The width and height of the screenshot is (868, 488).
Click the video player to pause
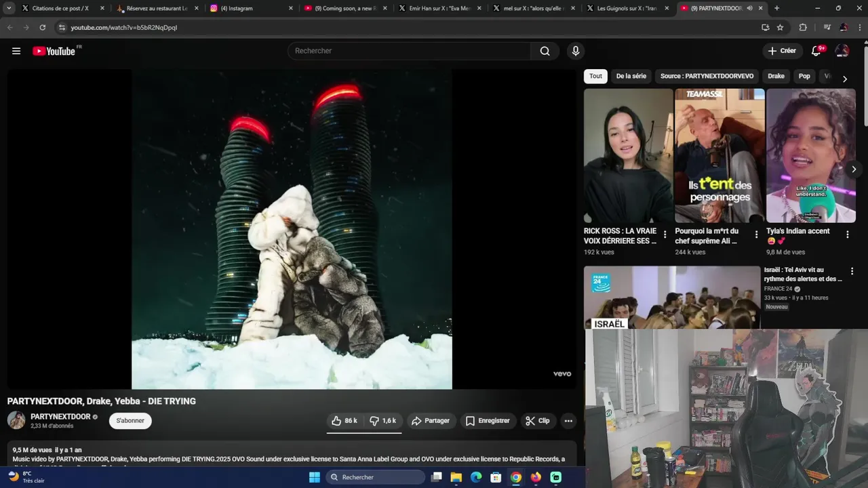292,229
